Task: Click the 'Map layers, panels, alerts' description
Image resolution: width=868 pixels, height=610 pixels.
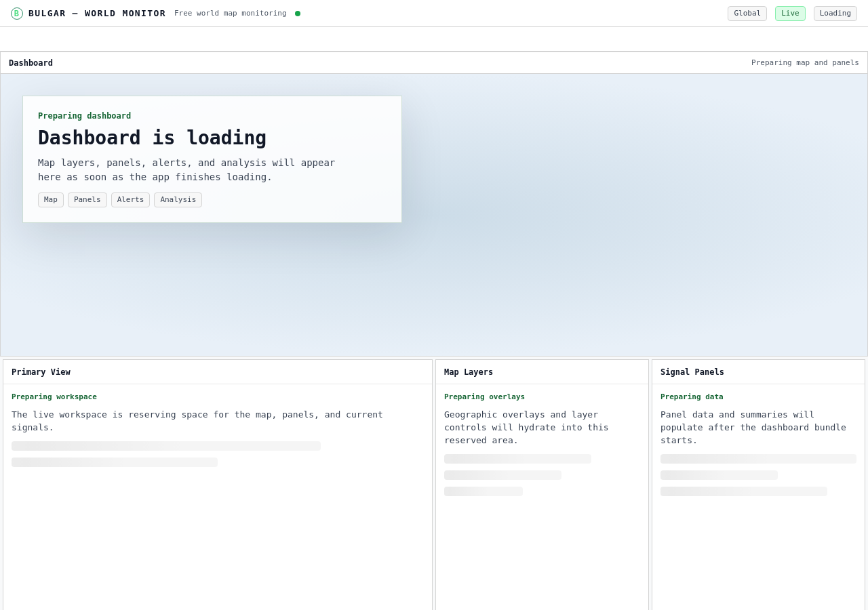Action: (x=186, y=170)
